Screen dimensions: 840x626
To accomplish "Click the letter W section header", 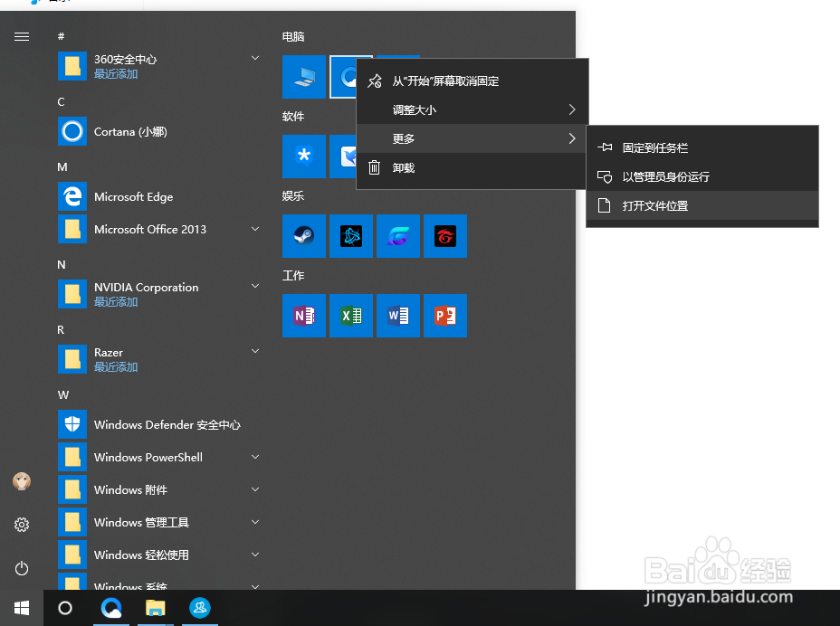I will click(x=63, y=395).
